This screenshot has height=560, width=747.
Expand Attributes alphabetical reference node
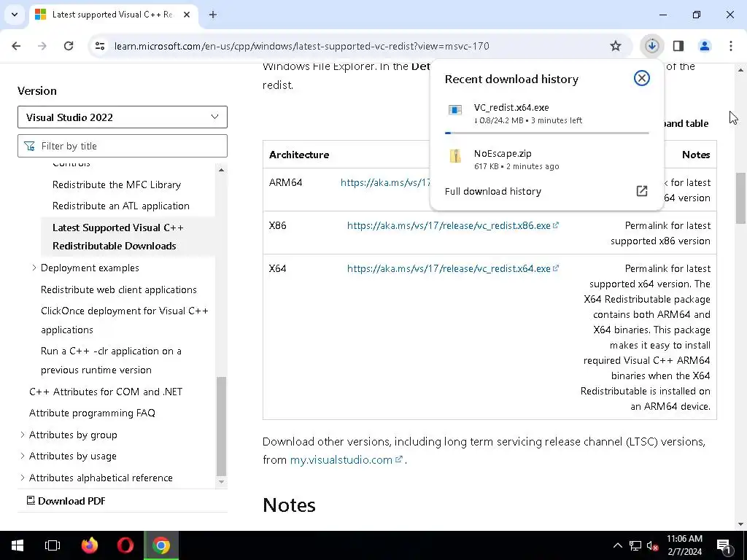click(23, 478)
